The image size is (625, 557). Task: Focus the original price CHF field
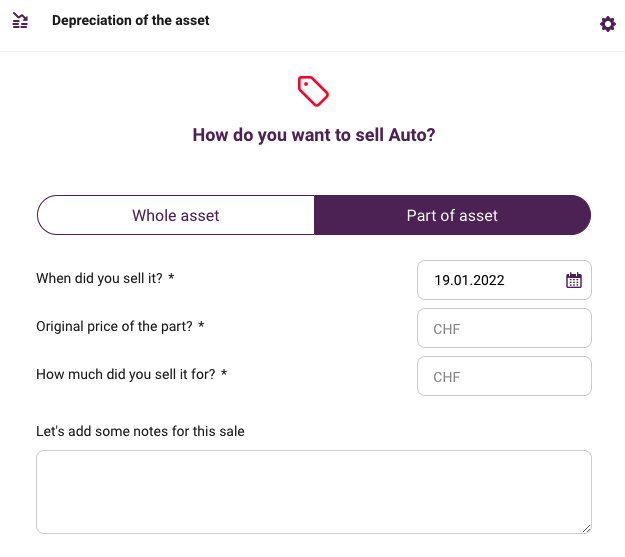[x=504, y=328]
